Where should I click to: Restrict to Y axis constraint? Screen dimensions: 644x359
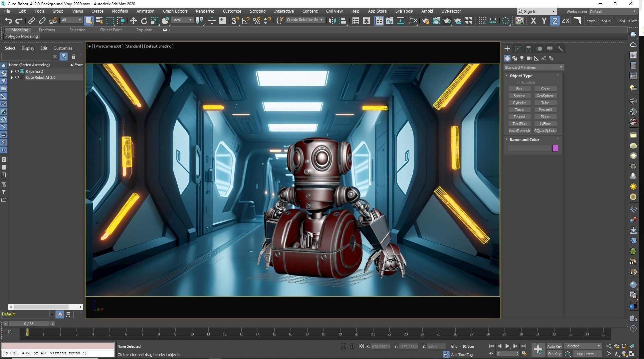[x=544, y=21]
